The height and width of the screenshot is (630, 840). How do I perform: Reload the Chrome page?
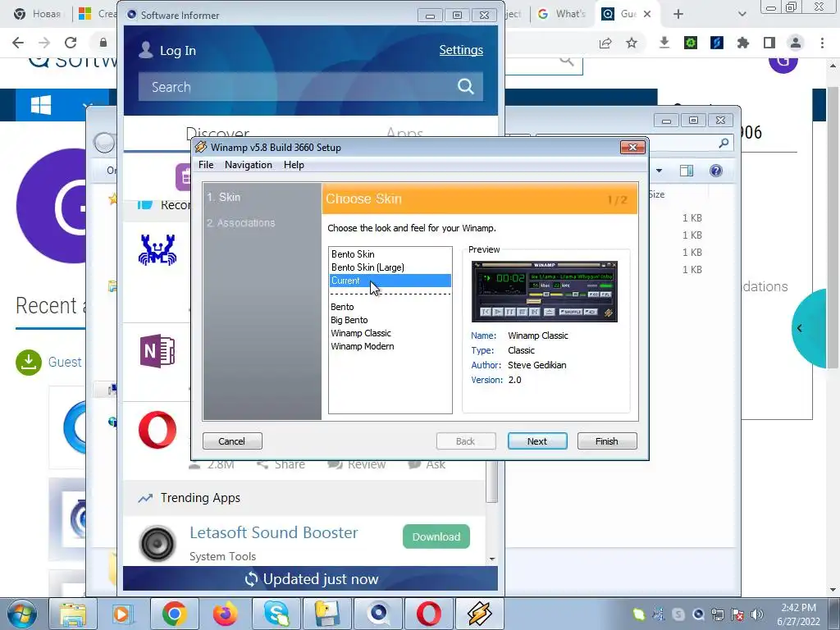[71, 43]
